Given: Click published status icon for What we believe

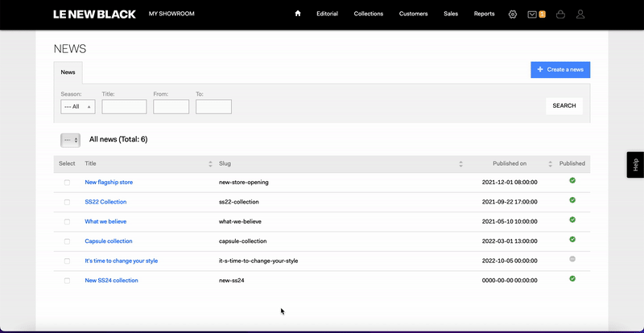Looking at the screenshot, I should [x=572, y=220].
